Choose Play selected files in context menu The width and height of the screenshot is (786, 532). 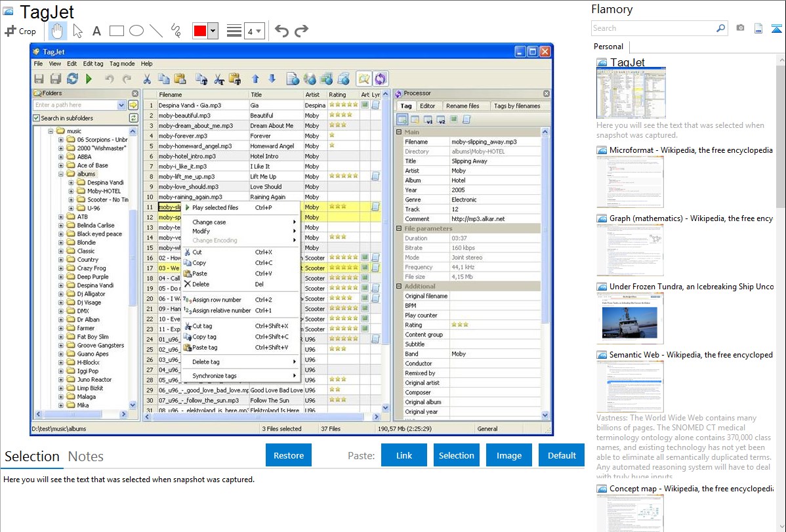[x=241, y=207]
